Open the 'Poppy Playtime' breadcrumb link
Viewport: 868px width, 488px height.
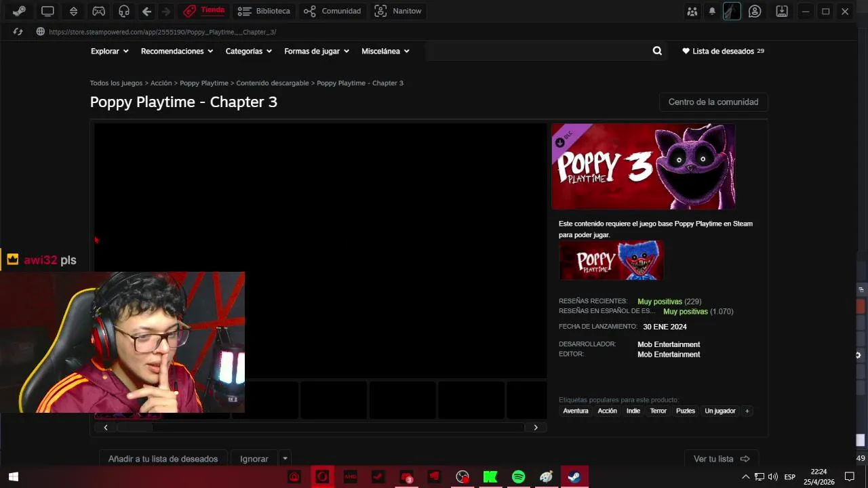click(x=203, y=83)
